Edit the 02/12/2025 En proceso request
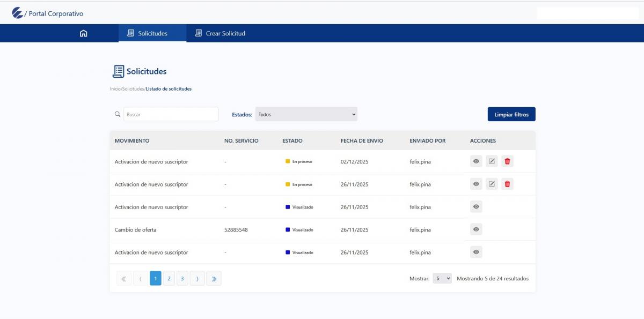The height and width of the screenshot is (319, 644). click(492, 161)
